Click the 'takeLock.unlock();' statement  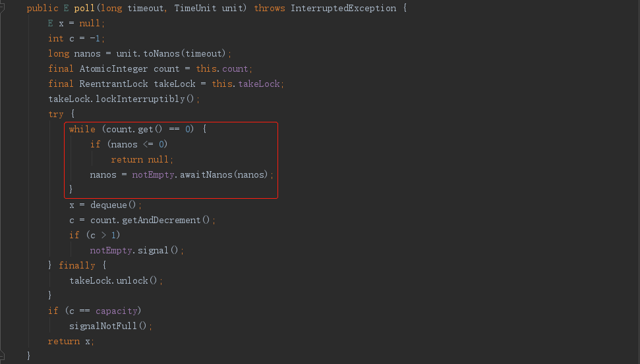click(x=116, y=280)
